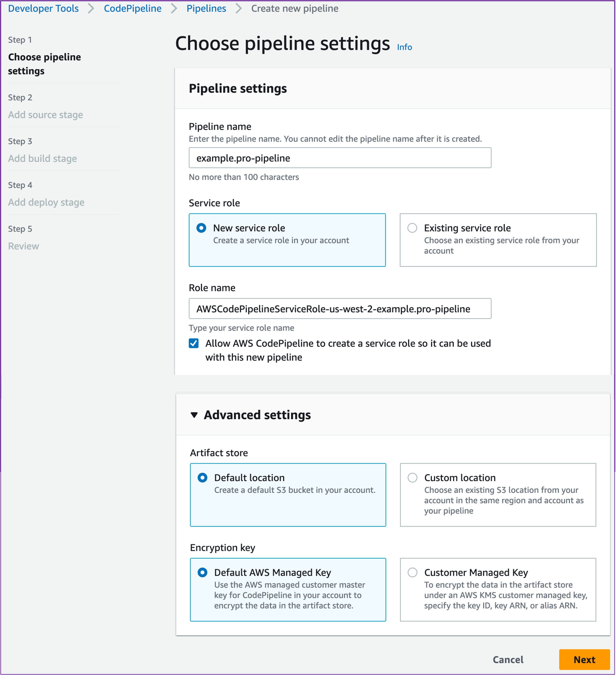Choose Customer Managed Key encryption

pos(412,572)
